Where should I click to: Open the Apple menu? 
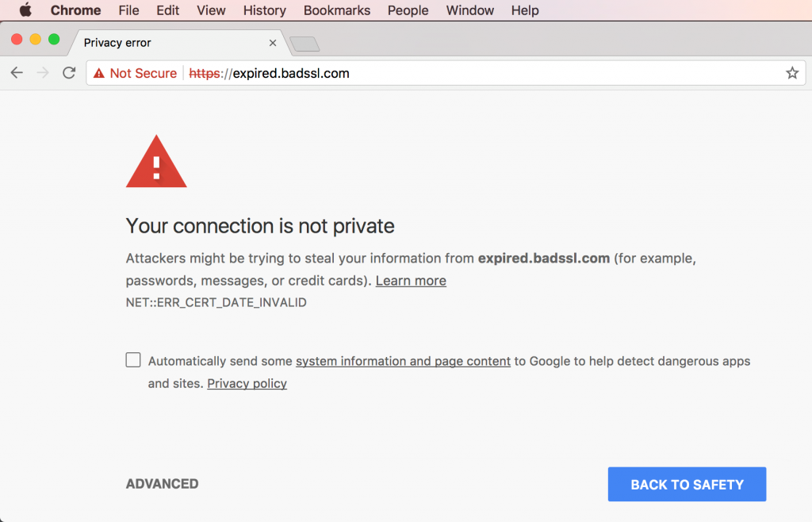[25, 10]
